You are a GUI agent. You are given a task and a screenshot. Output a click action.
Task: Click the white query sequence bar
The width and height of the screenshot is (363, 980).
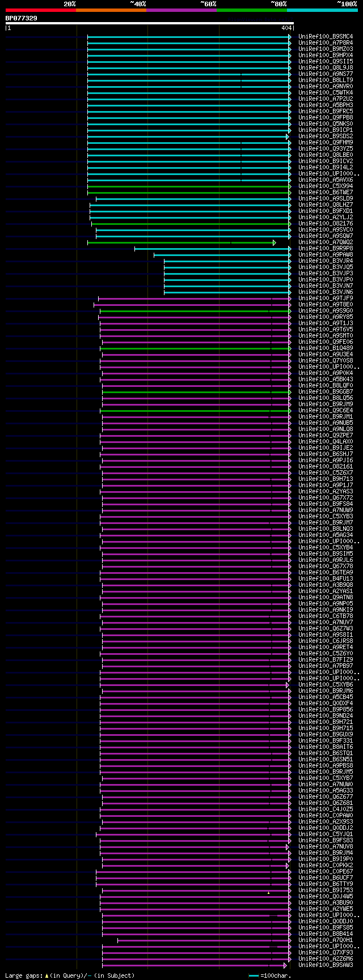[150, 23]
